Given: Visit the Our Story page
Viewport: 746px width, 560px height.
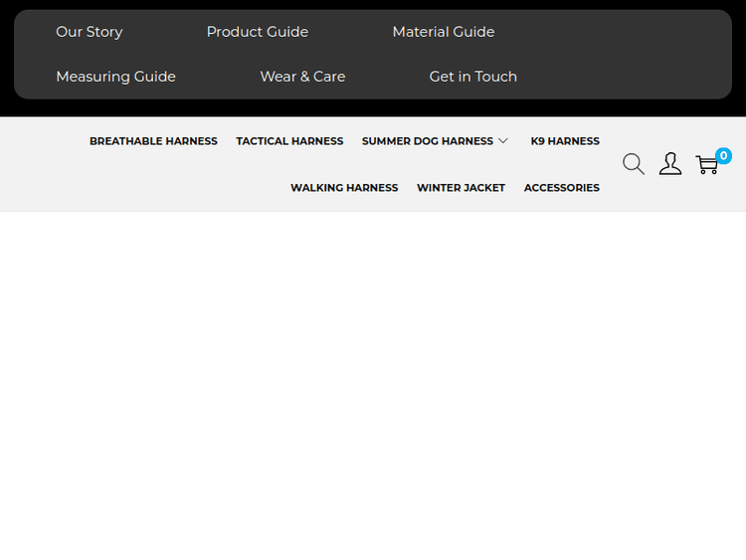Looking at the screenshot, I should [x=90, y=32].
